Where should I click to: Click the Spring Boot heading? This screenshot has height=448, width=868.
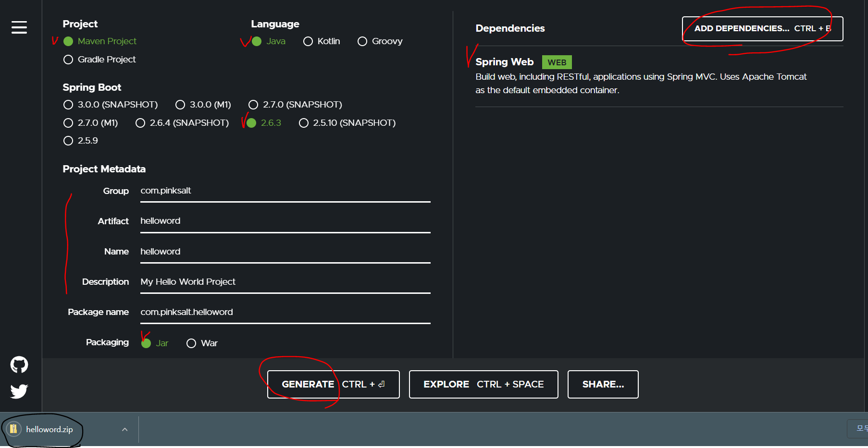92,87
